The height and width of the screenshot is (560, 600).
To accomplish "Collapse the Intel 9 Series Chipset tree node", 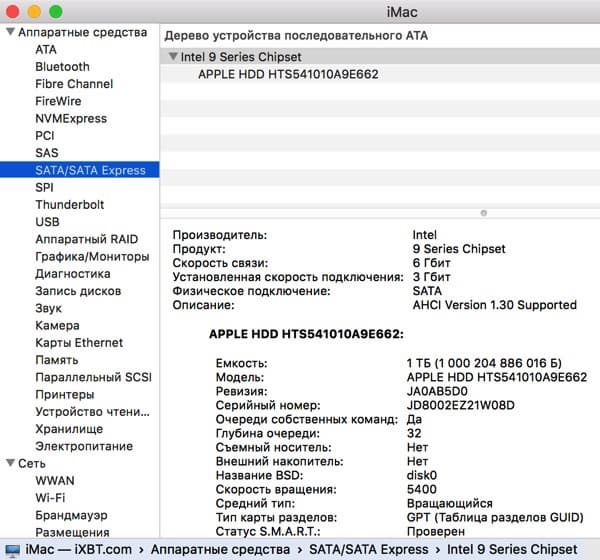I will coord(173,57).
